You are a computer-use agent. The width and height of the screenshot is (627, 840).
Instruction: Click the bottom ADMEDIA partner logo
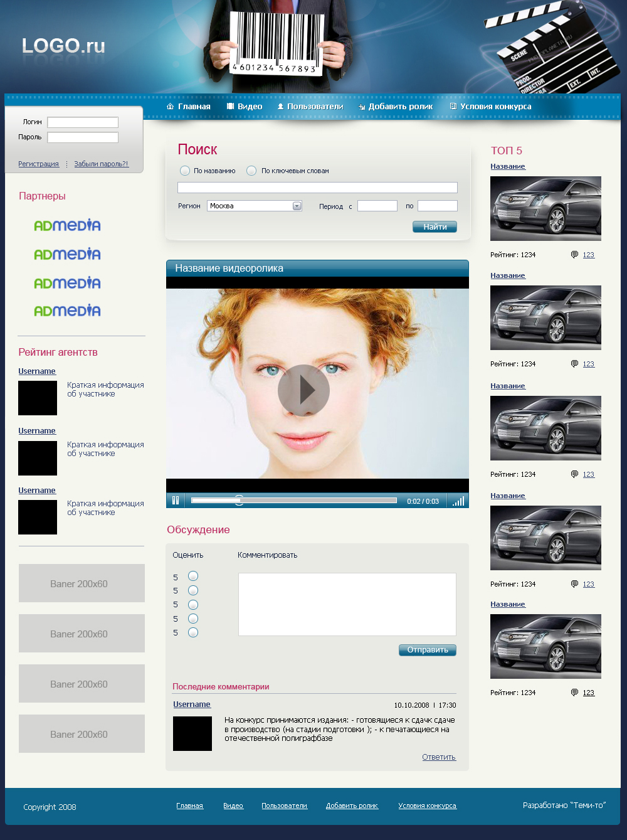click(67, 311)
